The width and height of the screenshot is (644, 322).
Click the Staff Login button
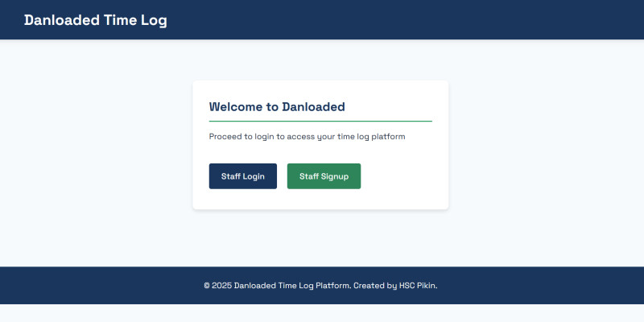242,176
